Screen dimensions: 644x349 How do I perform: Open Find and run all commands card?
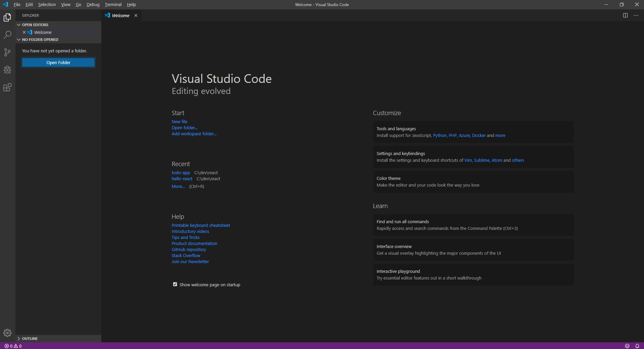point(473,225)
